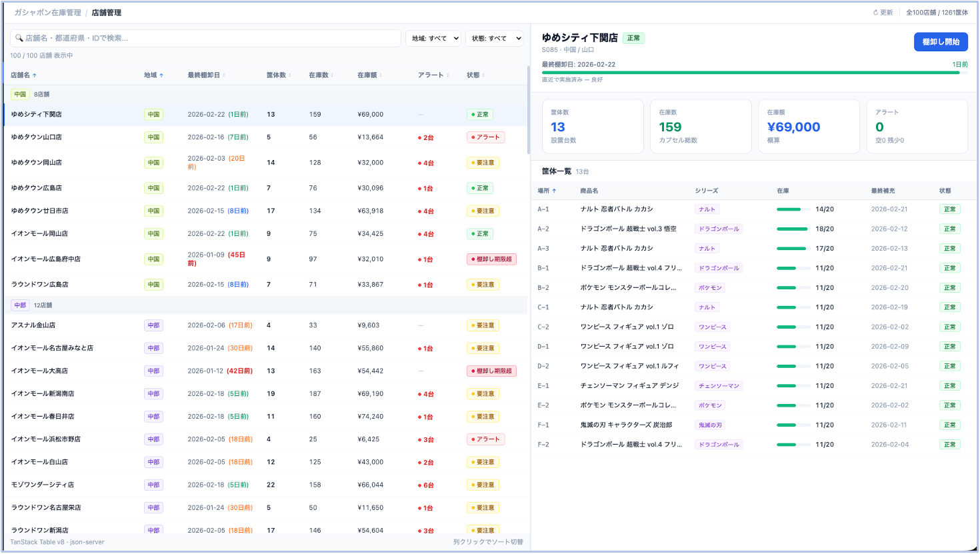Select the ゆめタウン山口店 store row
This screenshot has width=980, height=554.
pyautogui.click(x=37, y=137)
